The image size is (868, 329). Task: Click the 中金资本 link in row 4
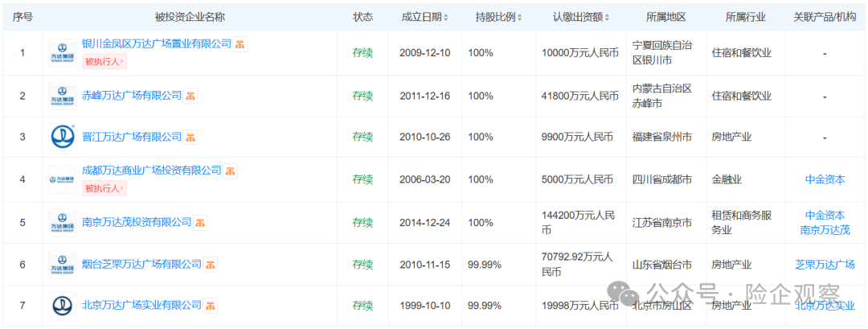pyautogui.click(x=825, y=180)
